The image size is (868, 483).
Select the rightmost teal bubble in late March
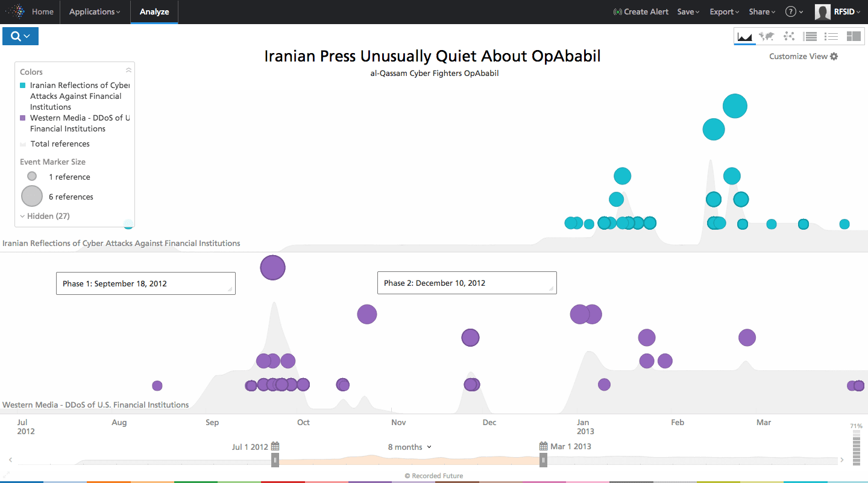click(x=844, y=224)
